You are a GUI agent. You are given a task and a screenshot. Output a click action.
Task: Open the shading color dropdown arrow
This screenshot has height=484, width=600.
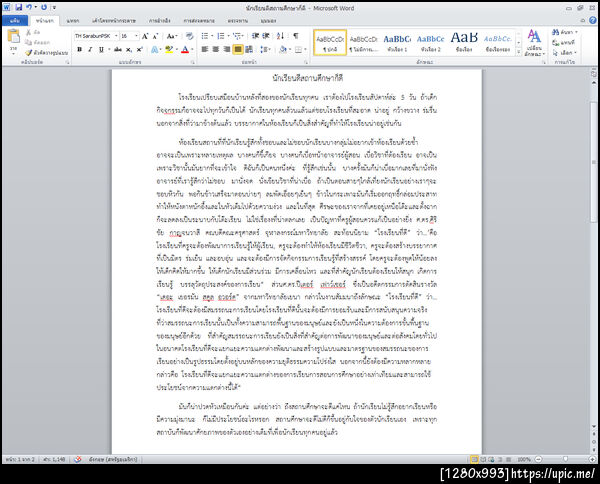(x=289, y=49)
